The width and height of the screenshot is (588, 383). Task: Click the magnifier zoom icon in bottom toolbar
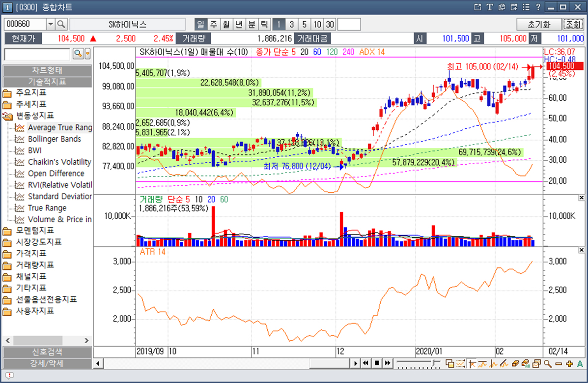547,363
